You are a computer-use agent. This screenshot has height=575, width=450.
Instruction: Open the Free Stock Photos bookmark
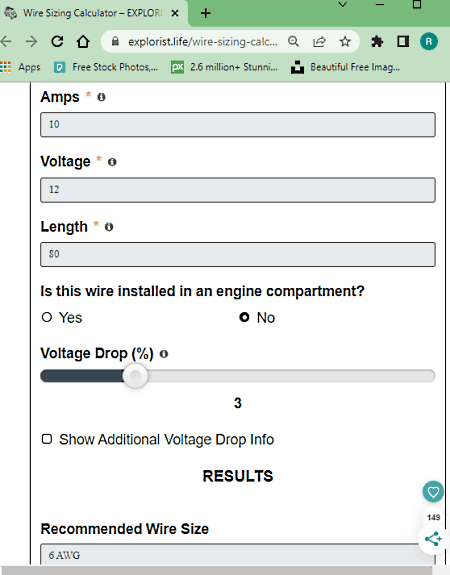(106, 67)
